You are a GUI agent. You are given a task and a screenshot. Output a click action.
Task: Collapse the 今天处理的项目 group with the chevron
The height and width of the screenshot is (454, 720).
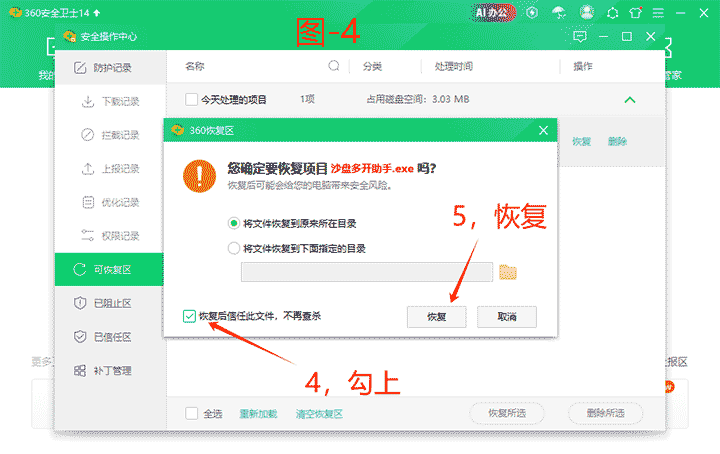630,100
